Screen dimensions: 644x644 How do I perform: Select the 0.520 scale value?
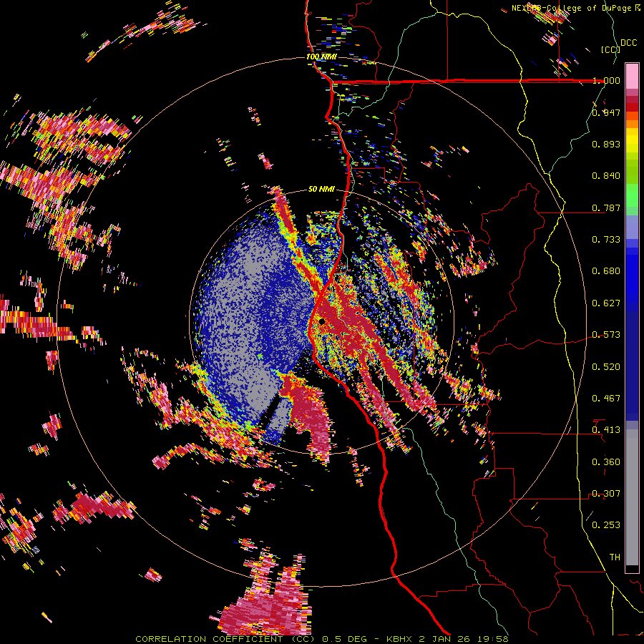click(606, 366)
